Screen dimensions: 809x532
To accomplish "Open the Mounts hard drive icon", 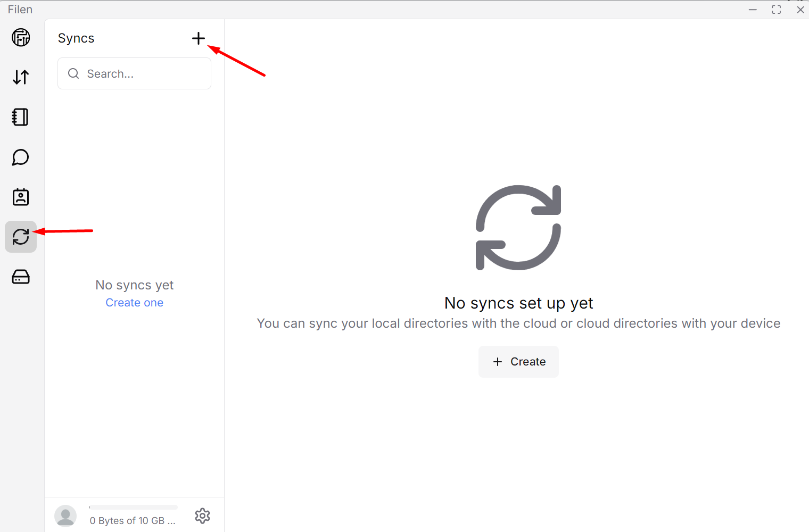I will 21,277.
